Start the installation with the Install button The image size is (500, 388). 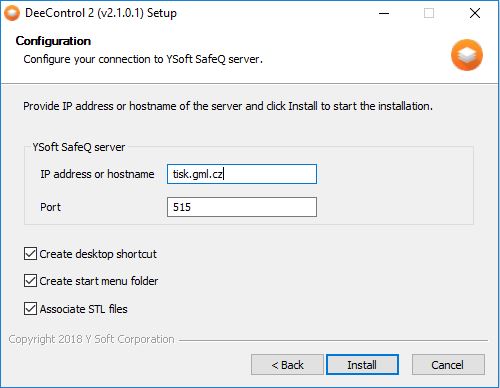coord(362,365)
